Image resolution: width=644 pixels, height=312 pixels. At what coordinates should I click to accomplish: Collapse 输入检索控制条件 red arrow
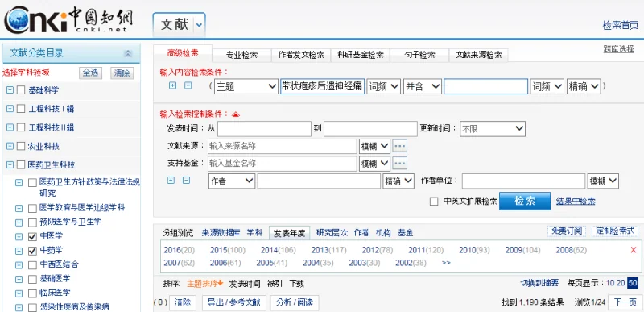pos(236,114)
